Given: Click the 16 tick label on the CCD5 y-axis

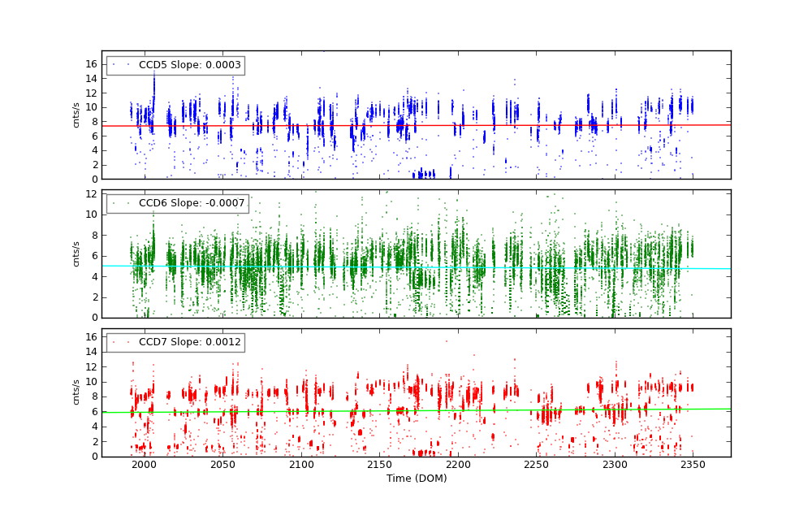Looking at the screenshot, I should coord(92,64).
